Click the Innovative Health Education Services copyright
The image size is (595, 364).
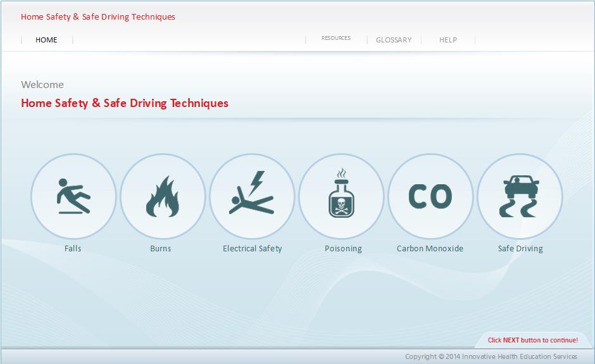[x=491, y=357]
